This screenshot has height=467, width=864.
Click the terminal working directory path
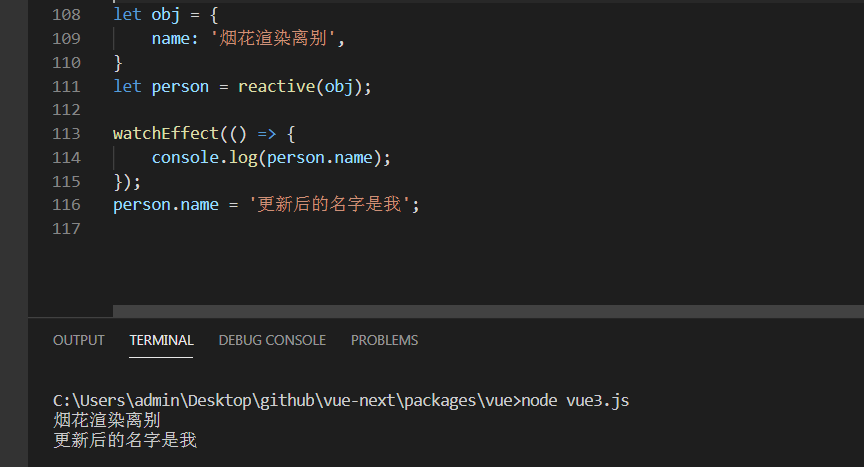285,400
